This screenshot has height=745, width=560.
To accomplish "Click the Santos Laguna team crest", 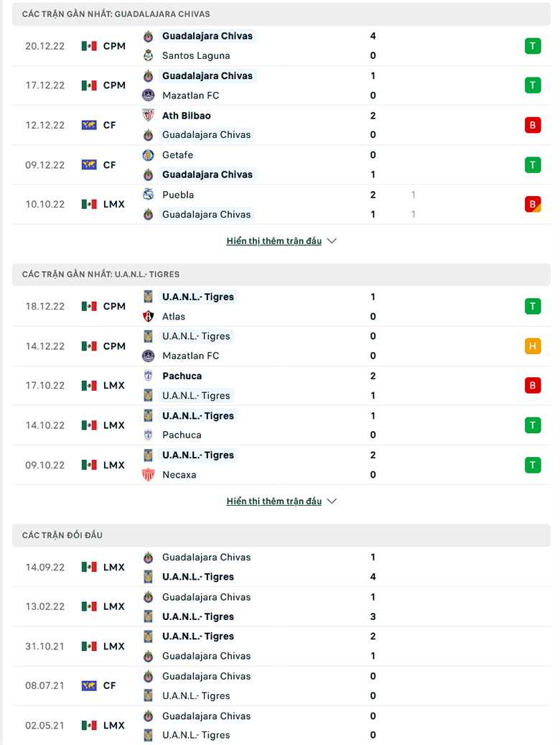I will [148, 55].
